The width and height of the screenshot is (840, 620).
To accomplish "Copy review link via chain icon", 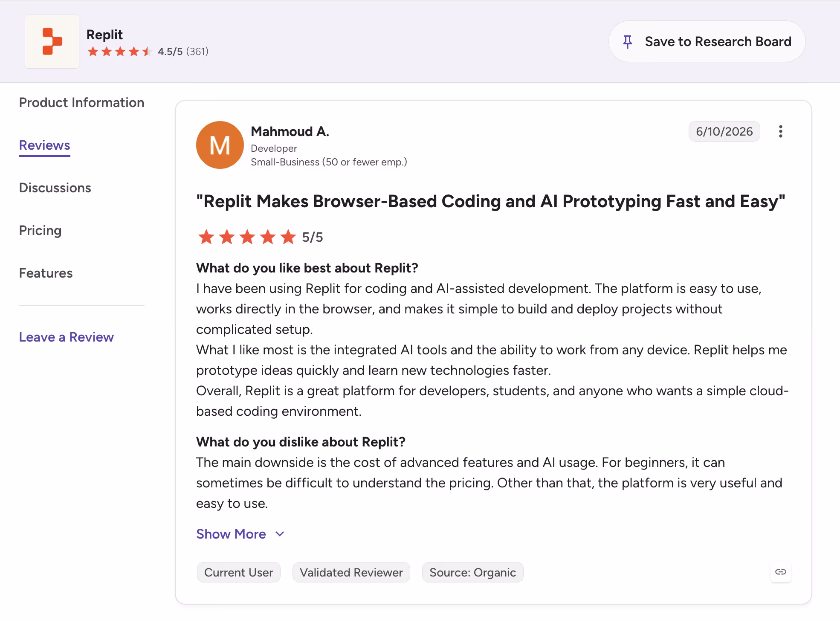I will (x=780, y=572).
